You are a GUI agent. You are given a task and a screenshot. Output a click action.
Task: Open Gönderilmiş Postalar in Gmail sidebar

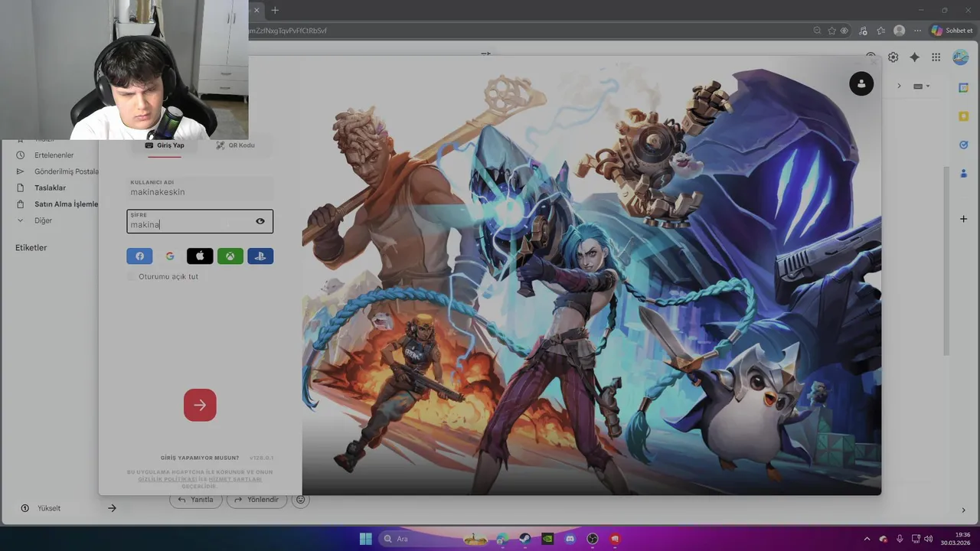point(67,171)
